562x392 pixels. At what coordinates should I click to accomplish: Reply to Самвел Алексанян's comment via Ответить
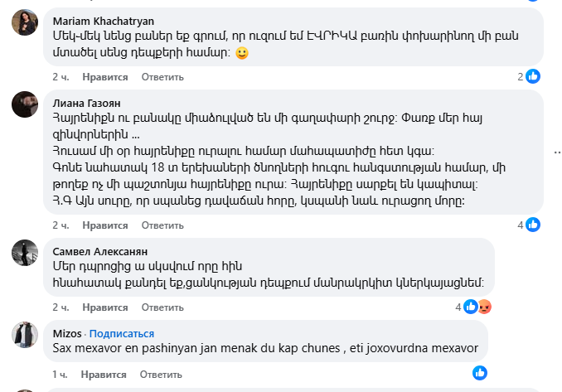click(x=162, y=307)
